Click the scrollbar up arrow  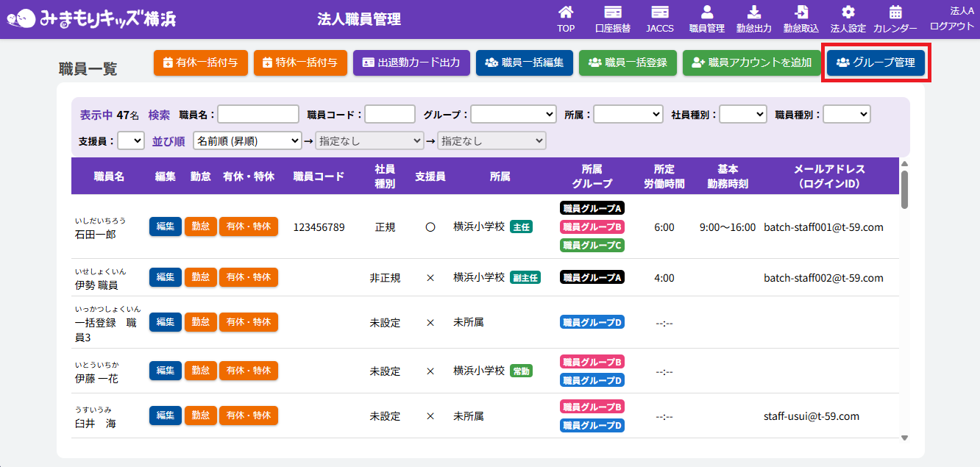pyautogui.click(x=904, y=164)
